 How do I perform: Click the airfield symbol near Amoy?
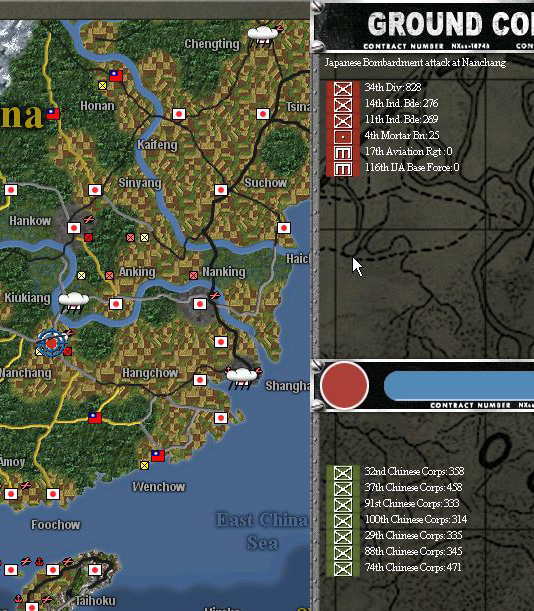[26, 486]
